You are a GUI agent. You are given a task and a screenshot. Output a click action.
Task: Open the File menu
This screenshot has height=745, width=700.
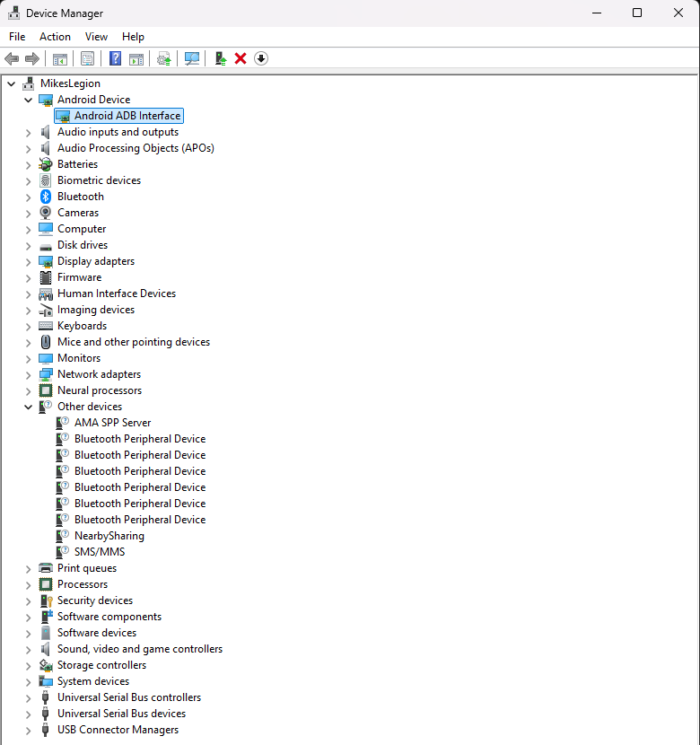tap(17, 37)
